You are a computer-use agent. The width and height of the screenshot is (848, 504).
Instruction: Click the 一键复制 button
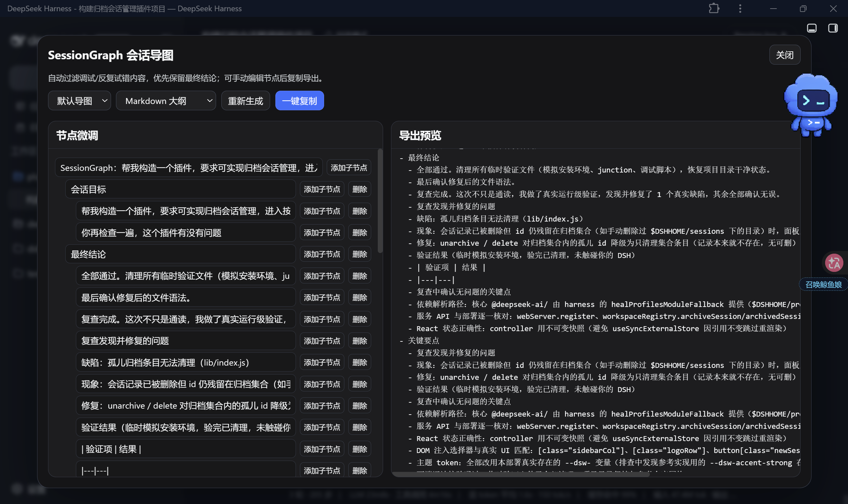click(300, 101)
